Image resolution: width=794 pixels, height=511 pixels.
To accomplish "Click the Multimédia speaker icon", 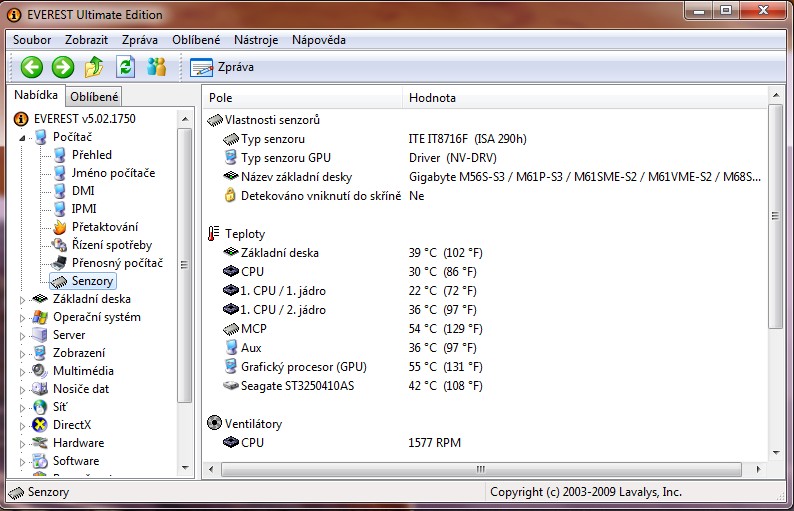I will tap(40, 371).
